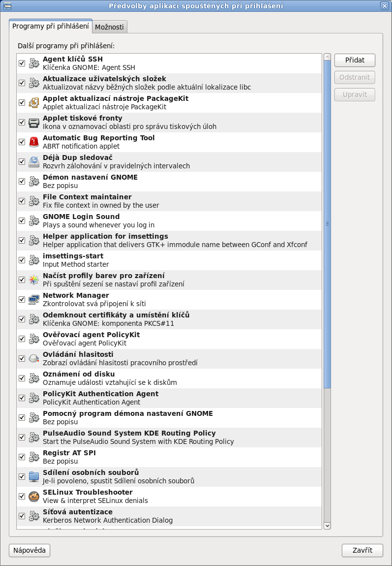Select 'Helper application for imsettings' title
392x566 pixels.
[x=106, y=236]
